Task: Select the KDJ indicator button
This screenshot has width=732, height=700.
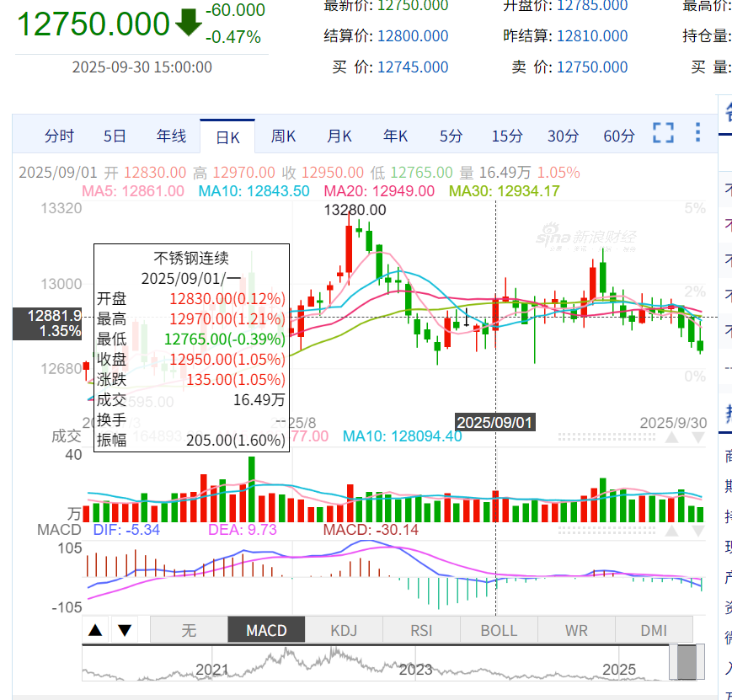Action: (344, 630)
